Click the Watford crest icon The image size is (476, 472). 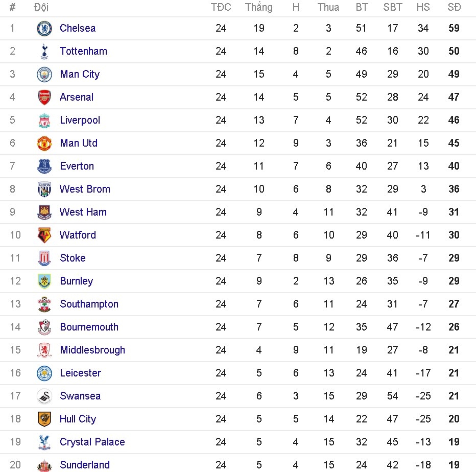pyautogui.click(x=44, y=235)
